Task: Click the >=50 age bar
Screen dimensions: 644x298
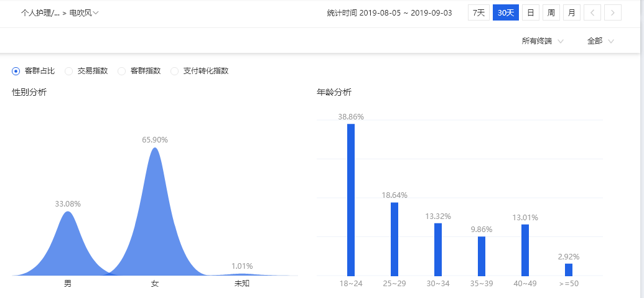Action: (569, 269)
